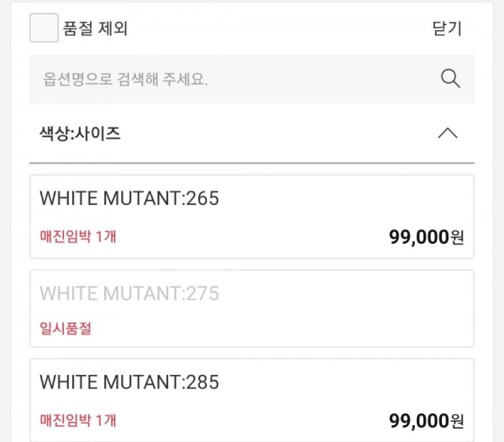Click 매진임박 1개 under WHITE MUTANT:265
Image resolution: width=504 pixels, height=442 pixels.
pos(78,237)
